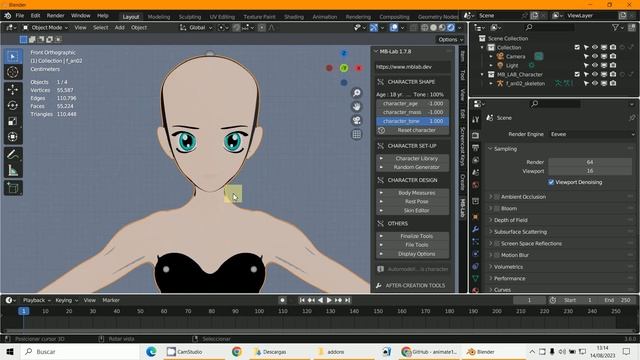Open the Render menu
Viewport: 640px width, 360px height.
point(56,16)
